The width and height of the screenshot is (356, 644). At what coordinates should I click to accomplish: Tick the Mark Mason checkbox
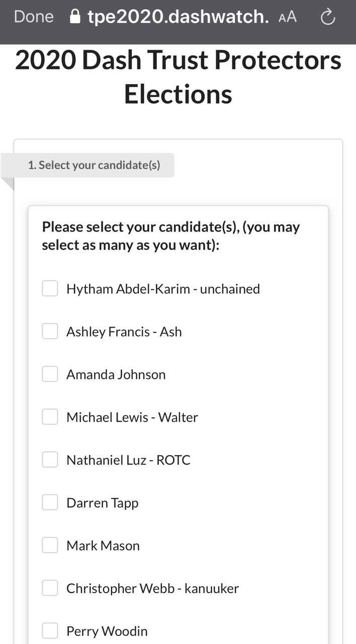(x=50, y=545)
